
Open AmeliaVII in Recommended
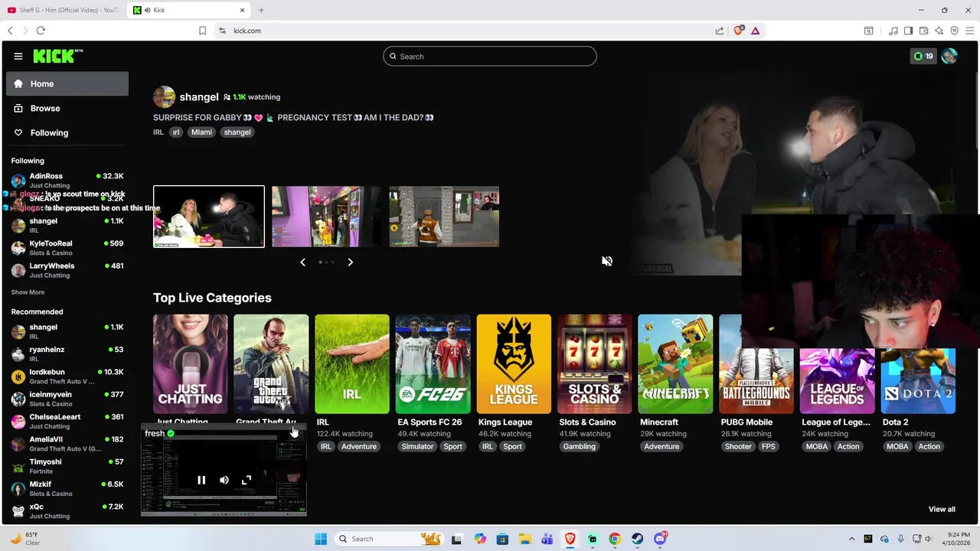point(67,443)
